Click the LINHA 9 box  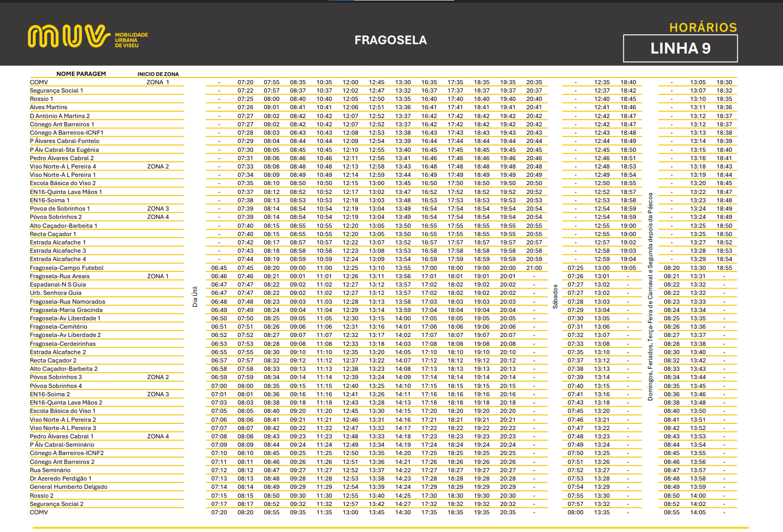click(680, 48)
